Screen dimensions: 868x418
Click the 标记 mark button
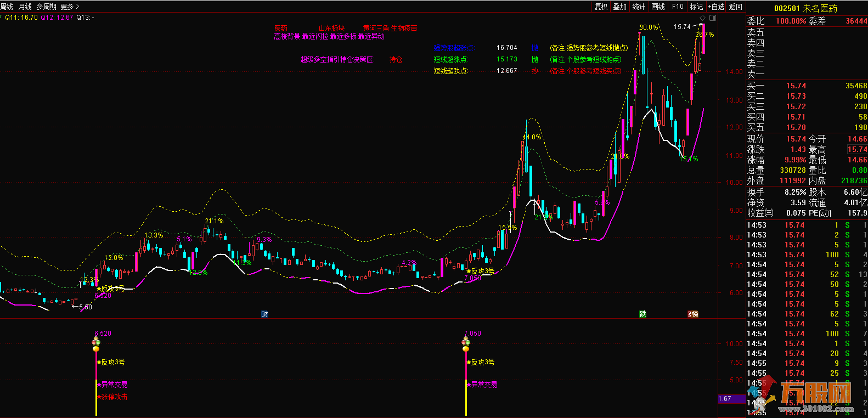(x=696, y=7)
